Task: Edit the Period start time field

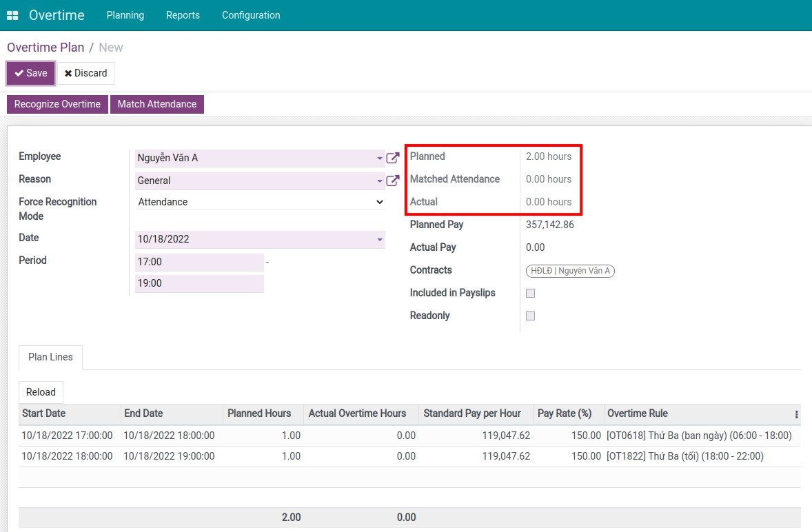Action: tap(200, 262)
